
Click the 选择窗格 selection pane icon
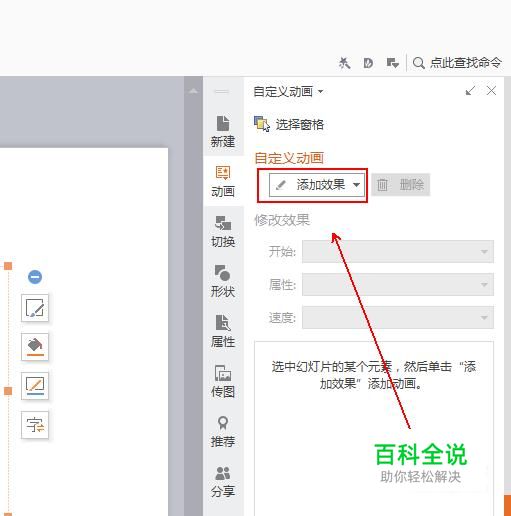click(262, 124)
